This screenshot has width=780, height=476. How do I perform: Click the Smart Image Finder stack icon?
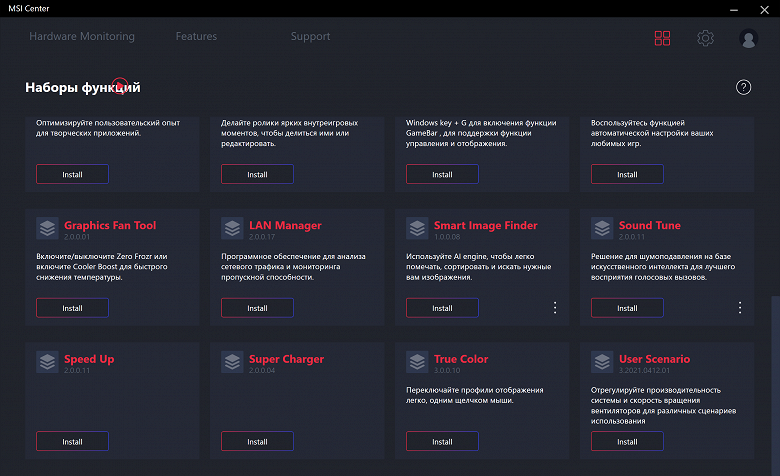click(417, 228)
